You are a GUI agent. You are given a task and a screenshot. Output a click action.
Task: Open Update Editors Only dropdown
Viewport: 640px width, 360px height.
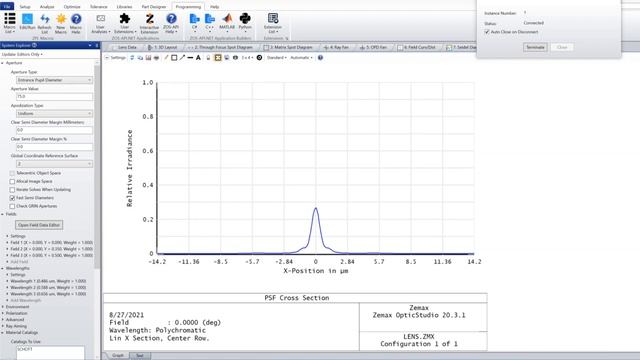(x=22, y=54)
